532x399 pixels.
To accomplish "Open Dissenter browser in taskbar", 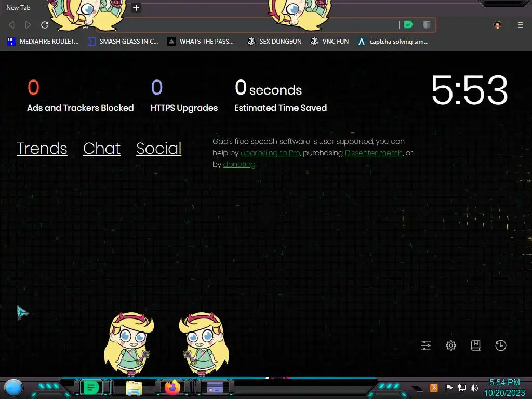I will pyautogui.click(x=91, y=388).
